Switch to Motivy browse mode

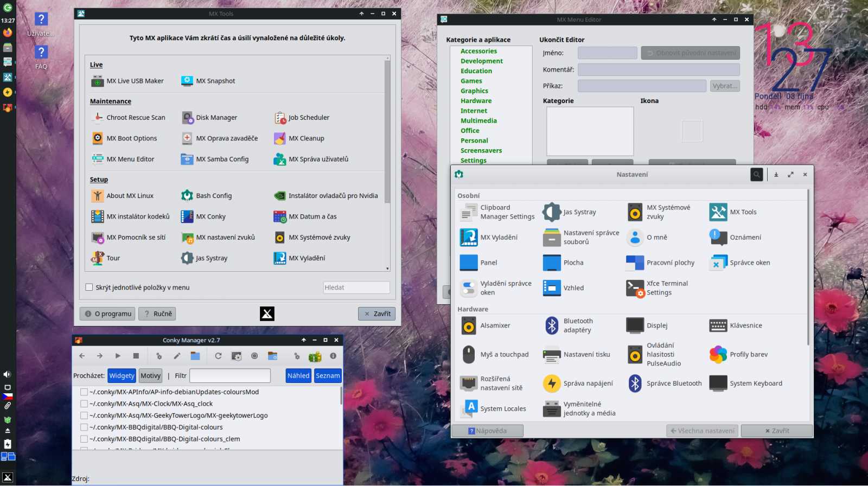(150, 376)
